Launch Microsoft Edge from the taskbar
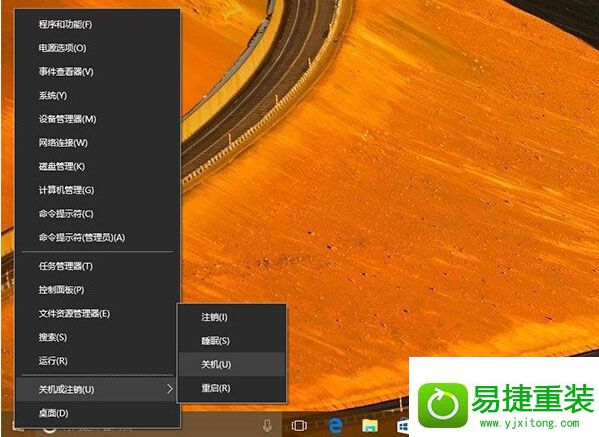The image size is (599, 437). [x=335, y=425]
